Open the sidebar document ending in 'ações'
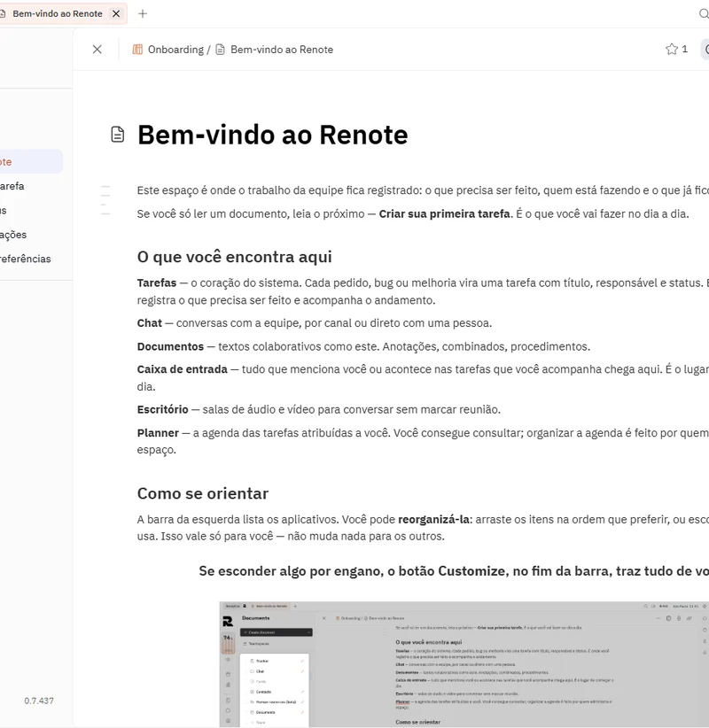Screen dimensions: 709x728 [13, 235]
